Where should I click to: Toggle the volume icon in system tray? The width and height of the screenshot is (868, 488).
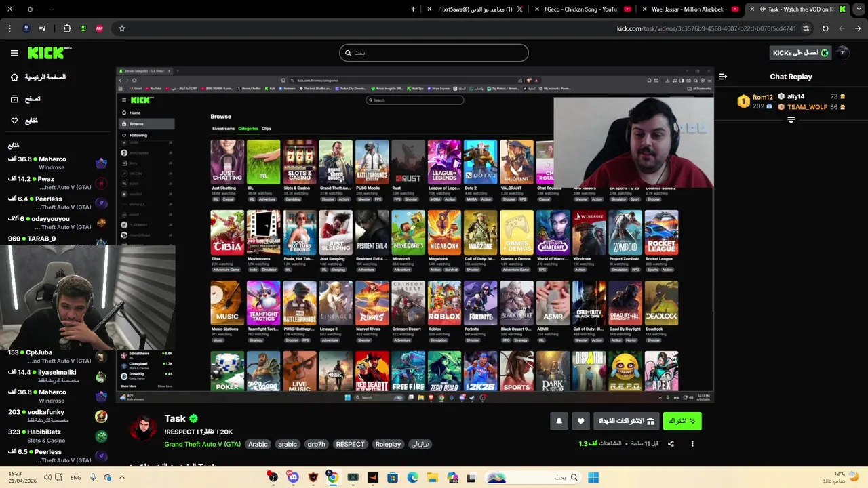point(47,477)
